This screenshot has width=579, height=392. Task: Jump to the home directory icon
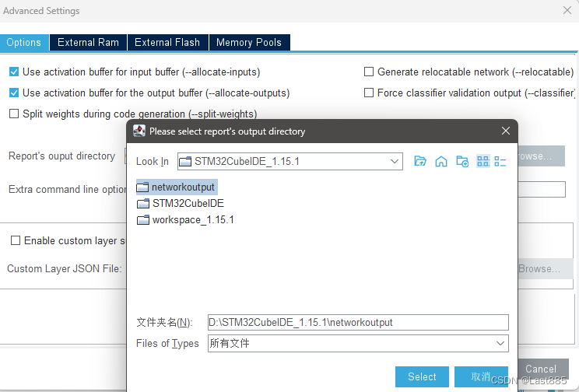[441, 161]
